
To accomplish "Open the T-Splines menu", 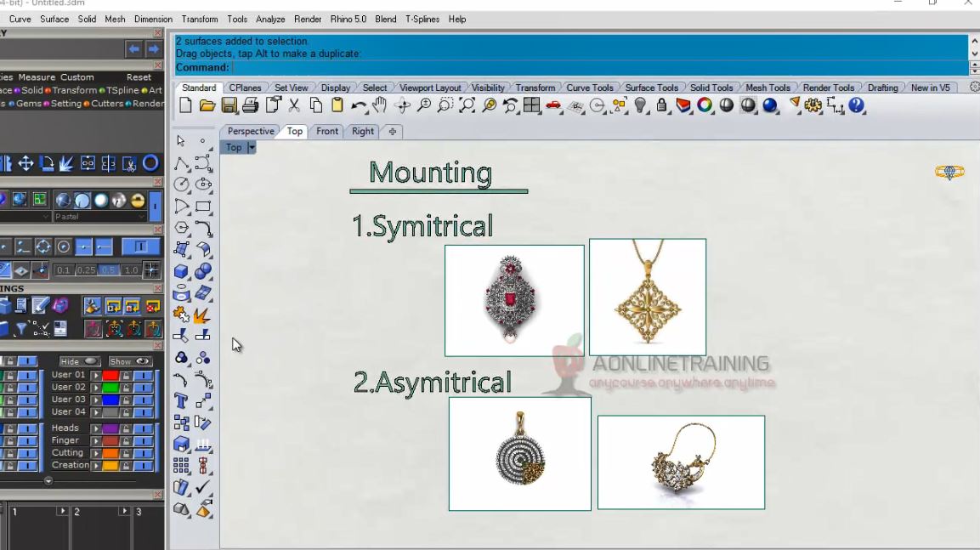I will pos(422,19).
